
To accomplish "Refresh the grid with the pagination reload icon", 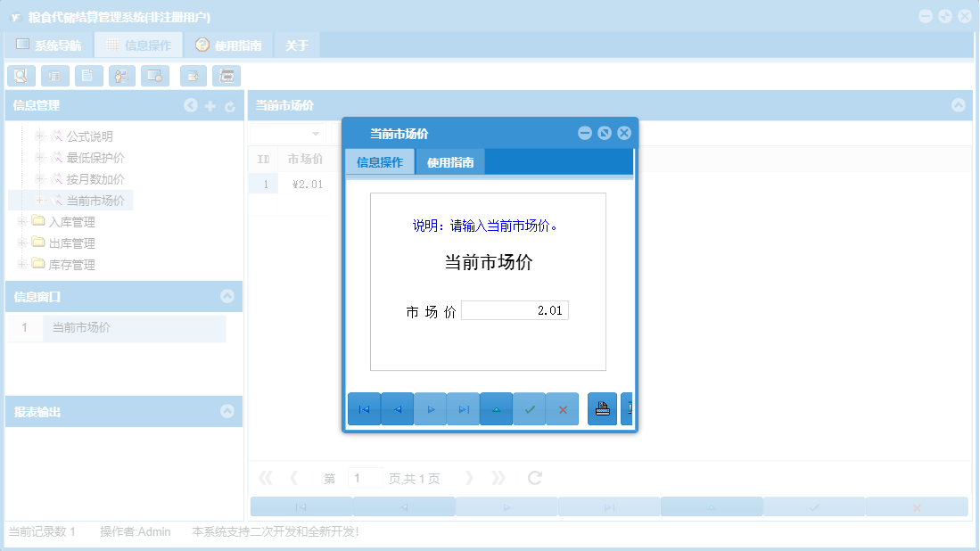I will click(x=533, y=478).
